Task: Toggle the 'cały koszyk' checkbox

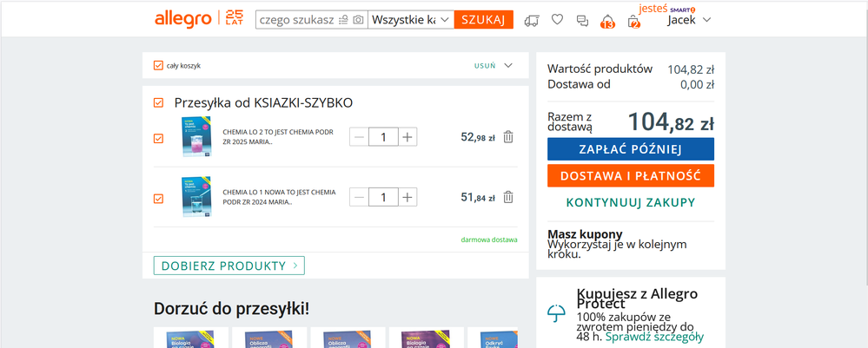Action: coord(158,65)
